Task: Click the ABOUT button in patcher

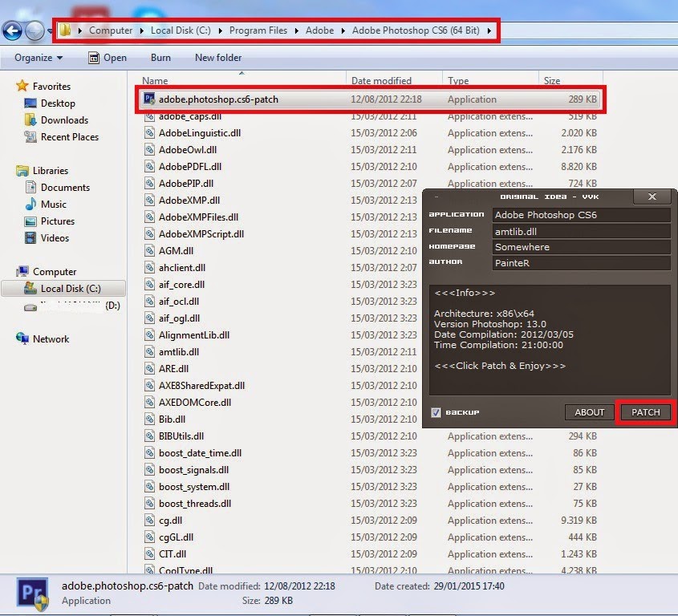Action: [x=590, y=412]
